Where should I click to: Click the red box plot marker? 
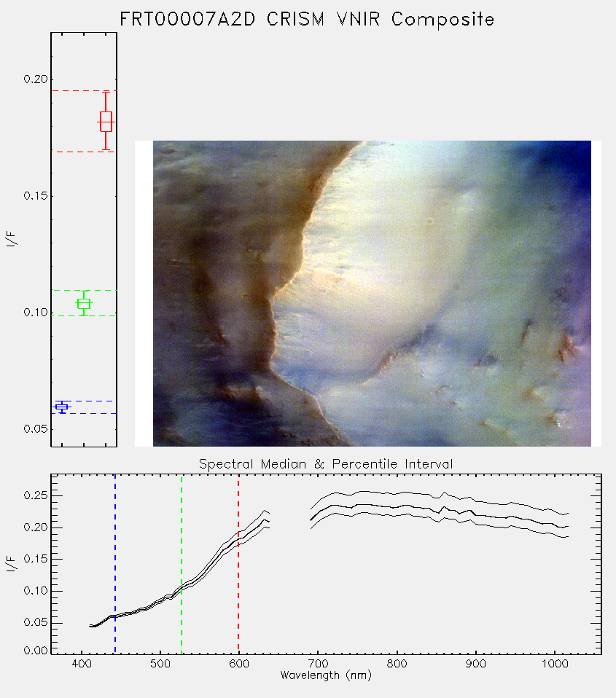(x=106, y=122)
